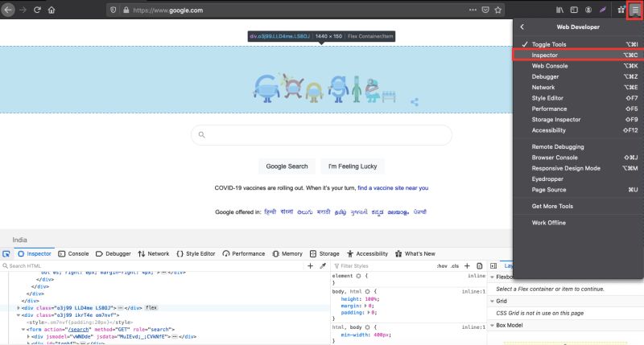Toggle Tools checked menu item
644x345 pixels.
(x=579, y=44)
